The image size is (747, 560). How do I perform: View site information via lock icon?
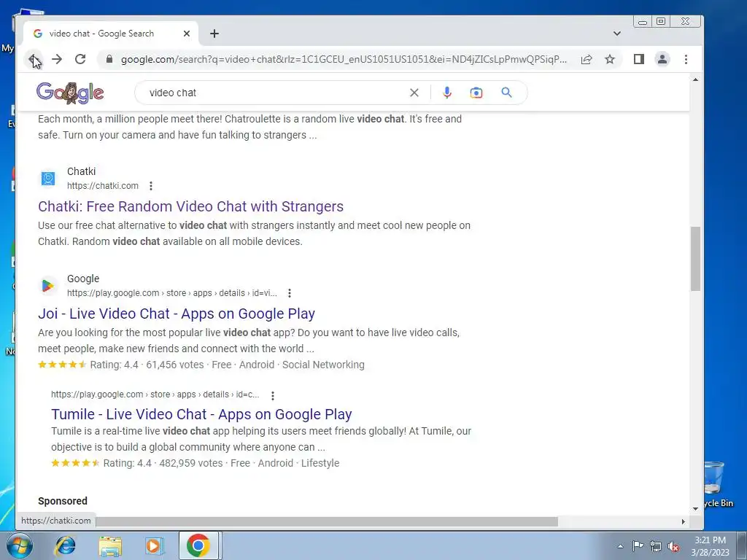click(109, 59)
